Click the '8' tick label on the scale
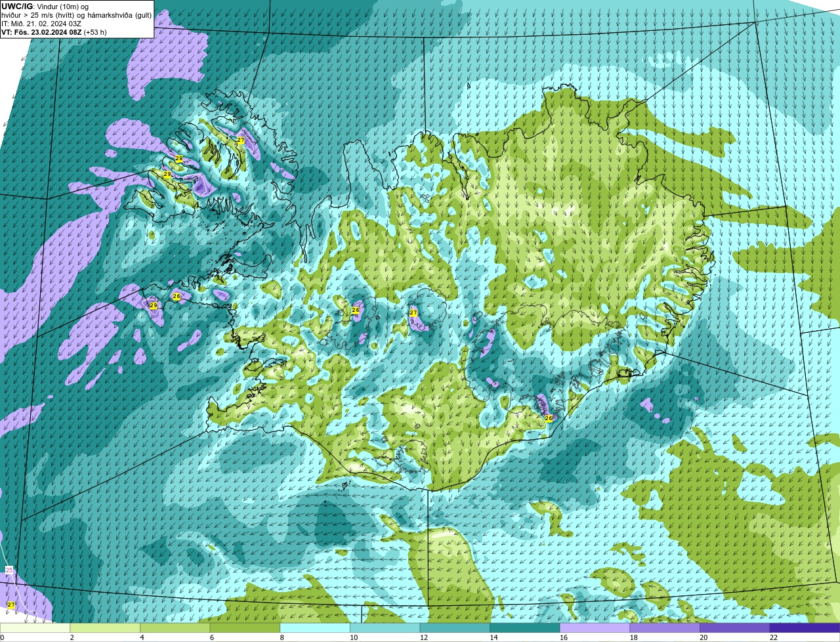 tap(282, 637)
